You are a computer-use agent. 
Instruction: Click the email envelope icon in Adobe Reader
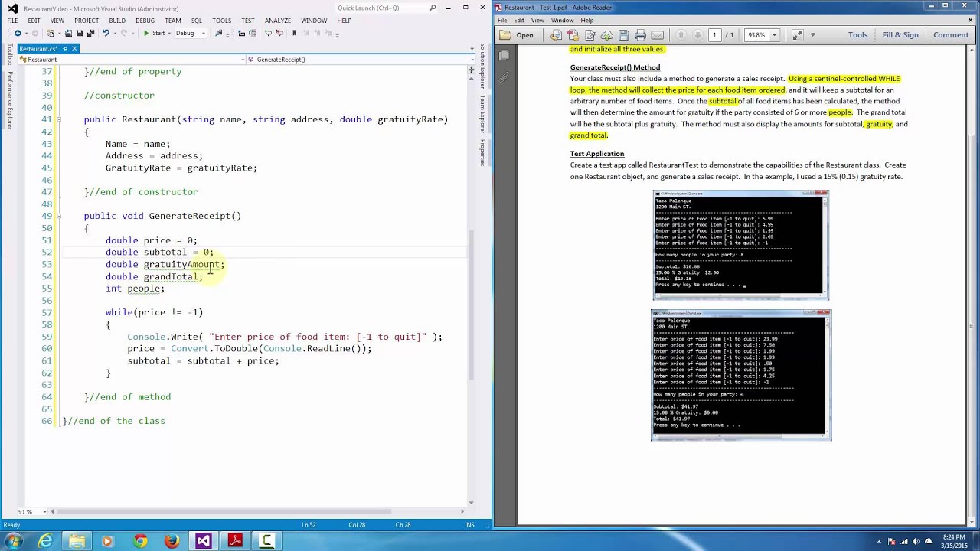pos(658,35)
